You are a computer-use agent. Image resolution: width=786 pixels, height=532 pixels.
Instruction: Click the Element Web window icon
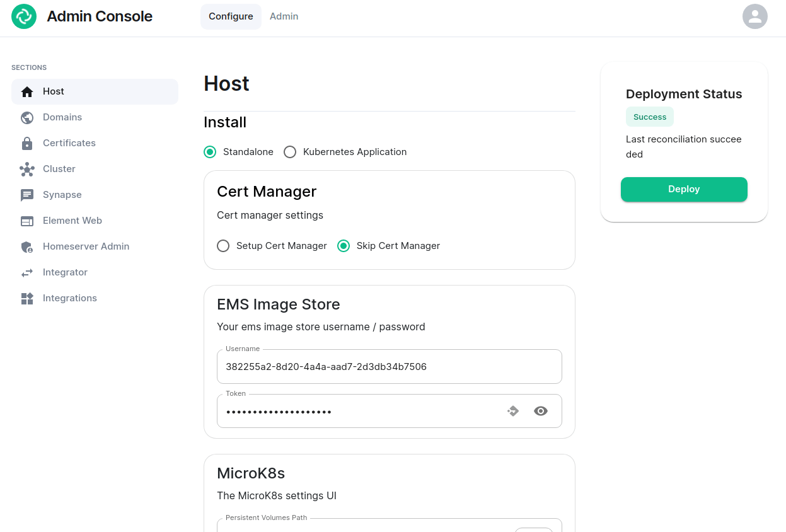click(x=27, y=221)
